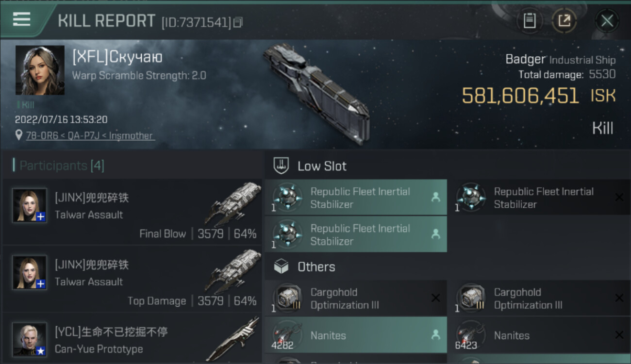Click the victim pilot portrait
Screen dimensions: 631x364
click(40, 70)
